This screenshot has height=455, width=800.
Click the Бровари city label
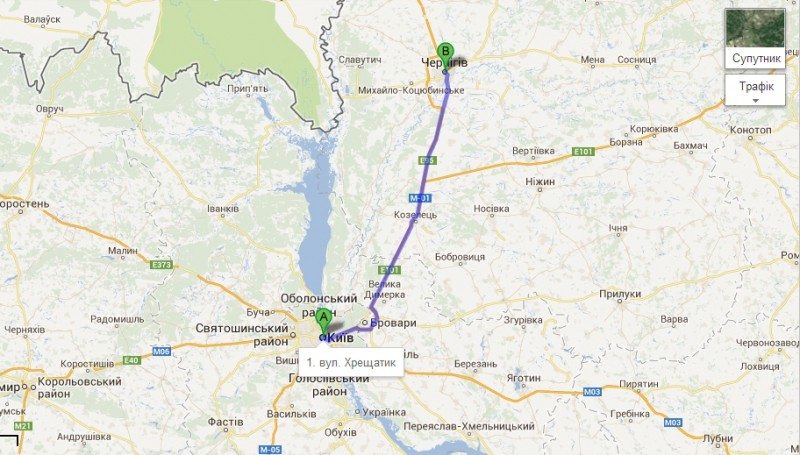coord(393,323)
